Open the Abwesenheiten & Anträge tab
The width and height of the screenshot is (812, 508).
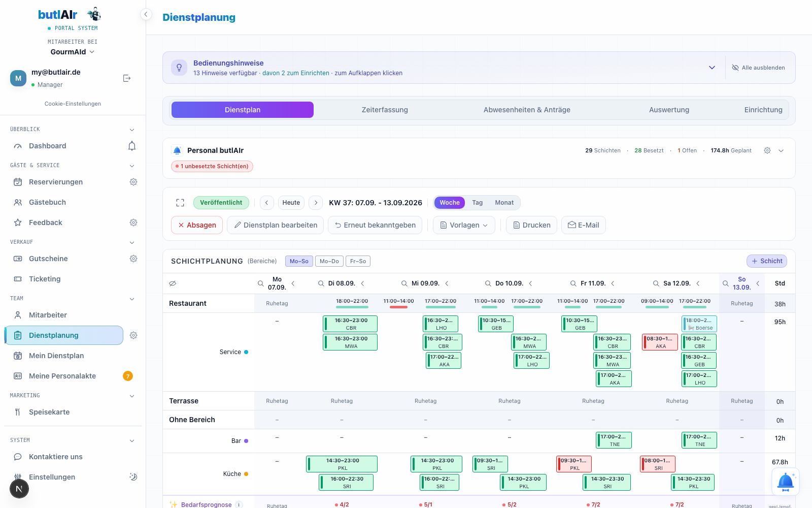click(527, 110)
